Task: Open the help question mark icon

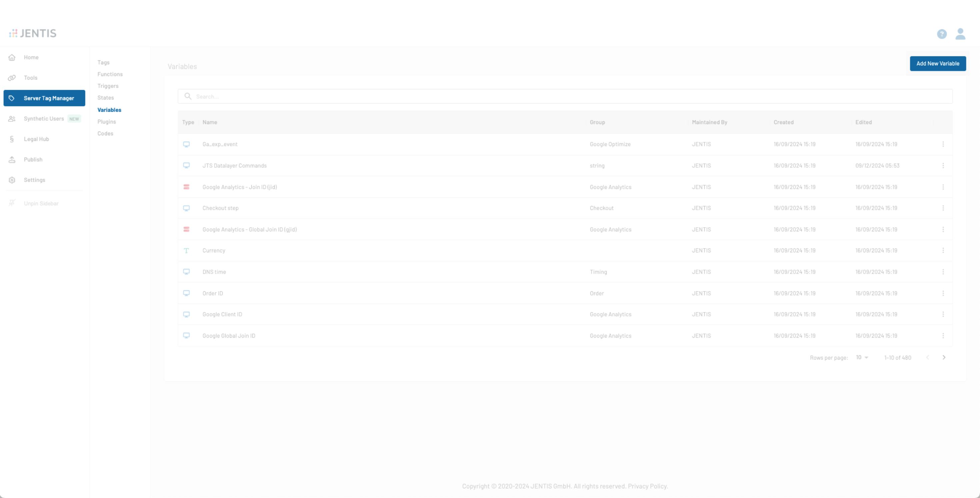Action: [x=942, y=34]
